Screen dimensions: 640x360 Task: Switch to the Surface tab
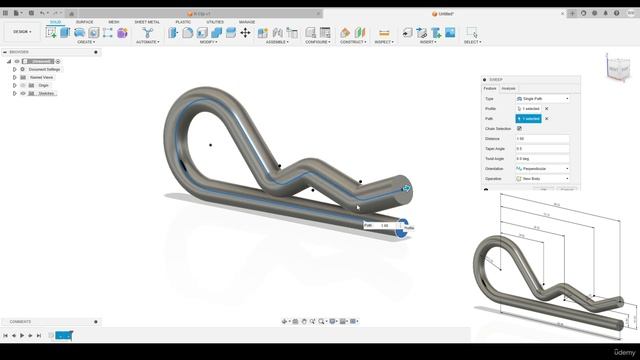pos(84,22)
